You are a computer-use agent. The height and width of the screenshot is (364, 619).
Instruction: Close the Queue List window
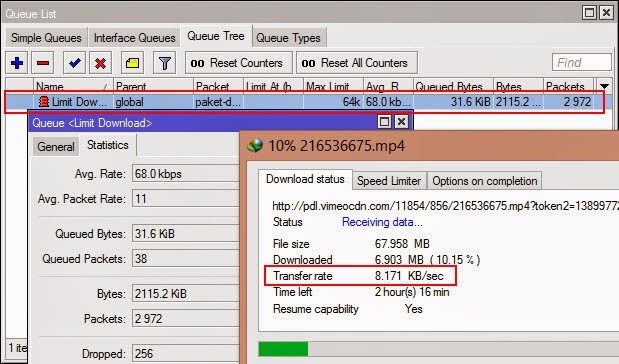point(606,13)
